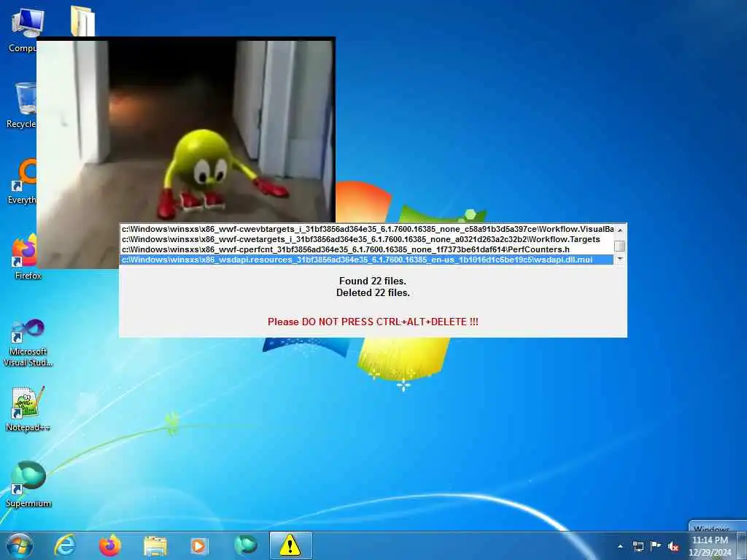The image size is (747, 560).
Task: Click the file list scroll-up arrow
Action: coord(620,230)
